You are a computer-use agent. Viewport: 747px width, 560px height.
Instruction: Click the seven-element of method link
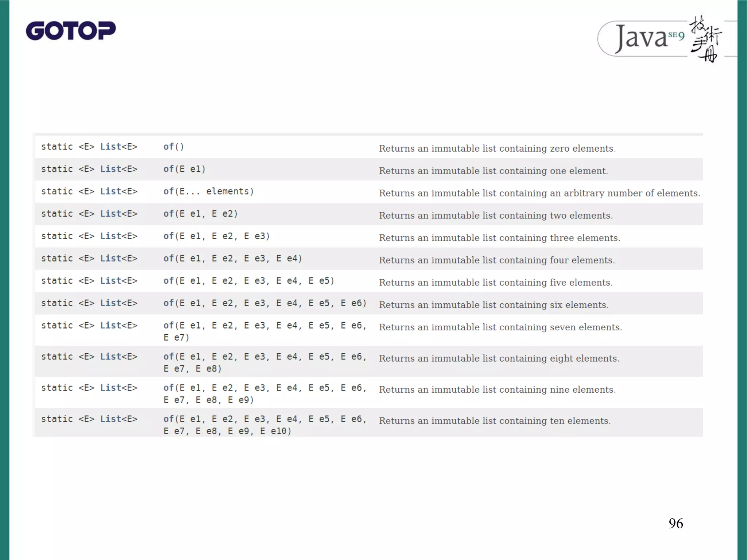click(169, 325)
